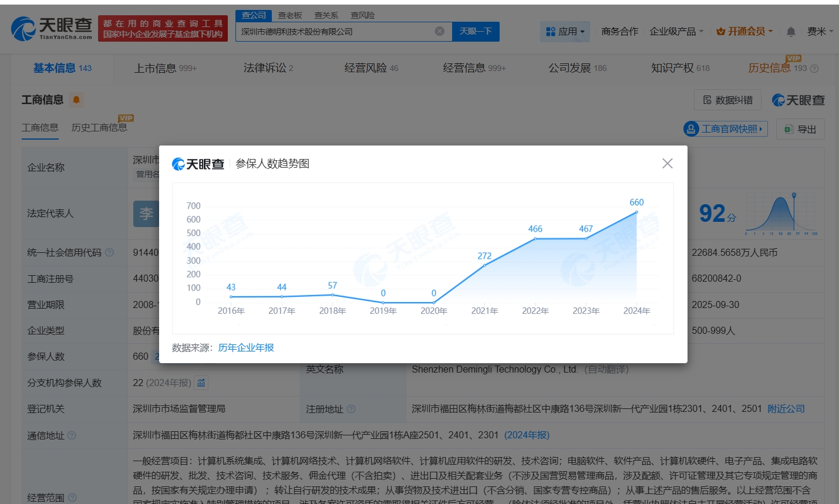Click the 天眼查 logo in the popup header
Screen dimensions: 839x504
[x=198, y=164]
